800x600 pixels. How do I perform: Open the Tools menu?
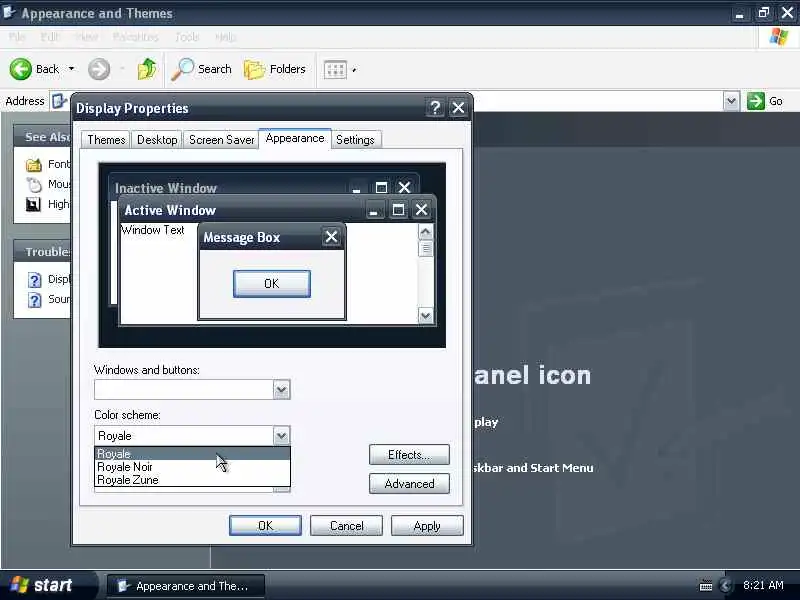pyautogui.click(x=187, y=37)
